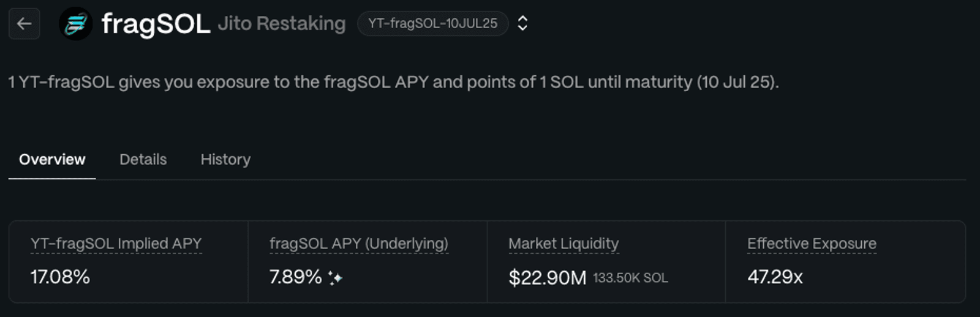Switch to the Details tab
This screenshot has width=980, height=317.
[143, 160]
